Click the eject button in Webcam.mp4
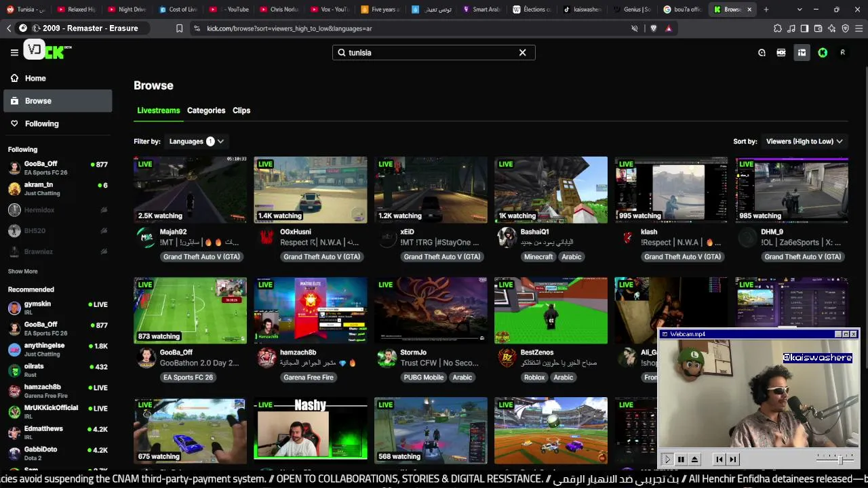The image size is (868, 488). [x=694, y=460]
